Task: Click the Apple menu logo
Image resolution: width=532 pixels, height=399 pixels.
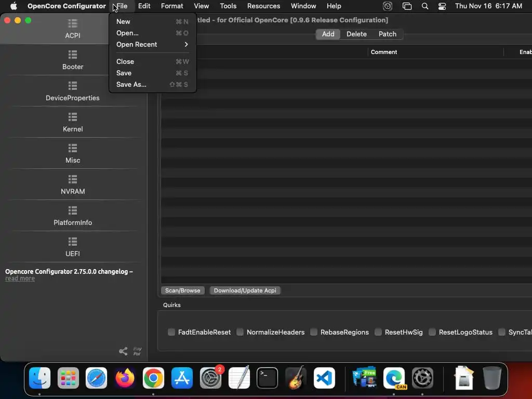Action: [14, 6]
